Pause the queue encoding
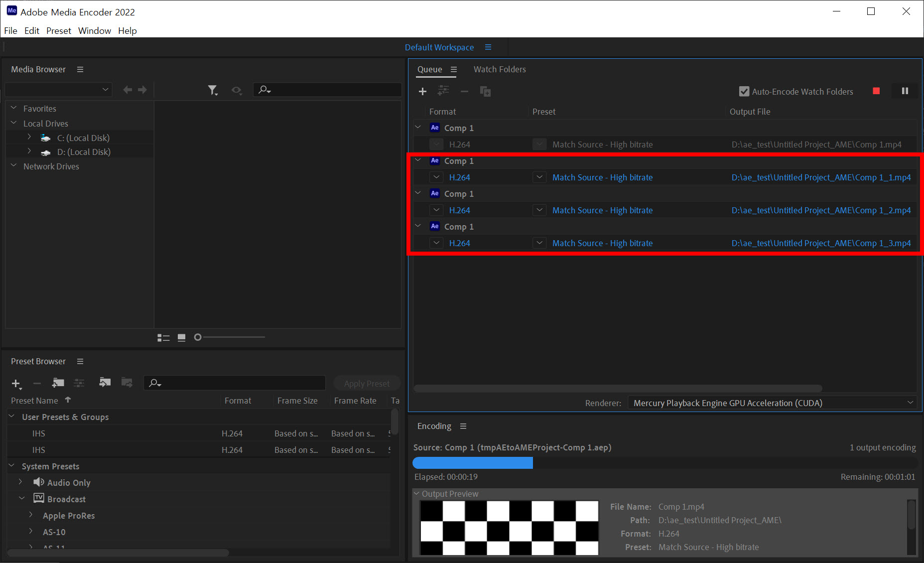This screenshot has width=924, height=563. tap(905, 91)
